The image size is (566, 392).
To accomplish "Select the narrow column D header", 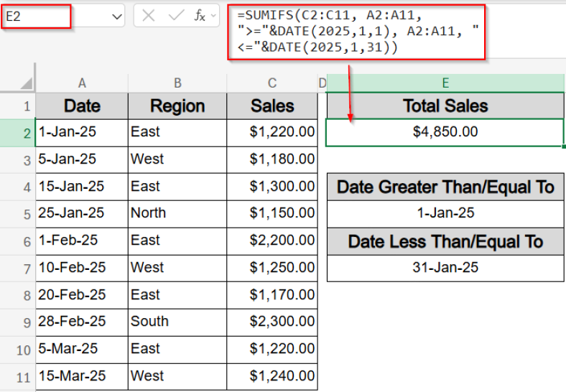I will (322, 83).
